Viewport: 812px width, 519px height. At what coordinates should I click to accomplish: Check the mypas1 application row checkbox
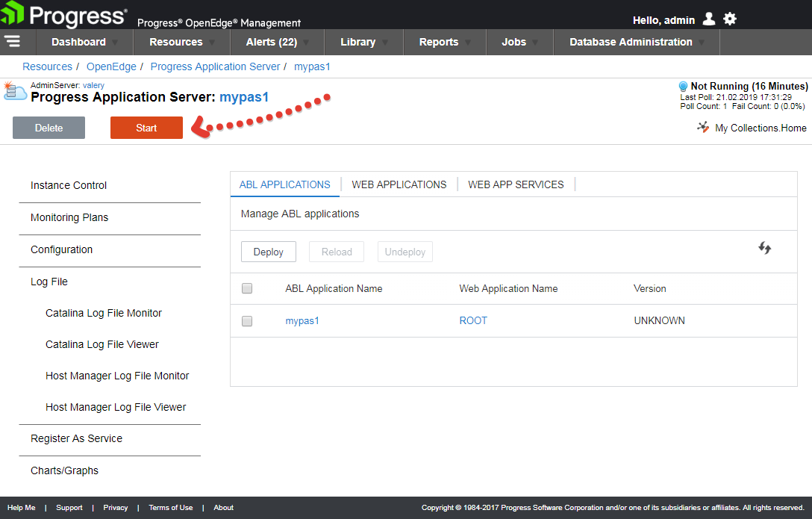[x=247, y=321]
